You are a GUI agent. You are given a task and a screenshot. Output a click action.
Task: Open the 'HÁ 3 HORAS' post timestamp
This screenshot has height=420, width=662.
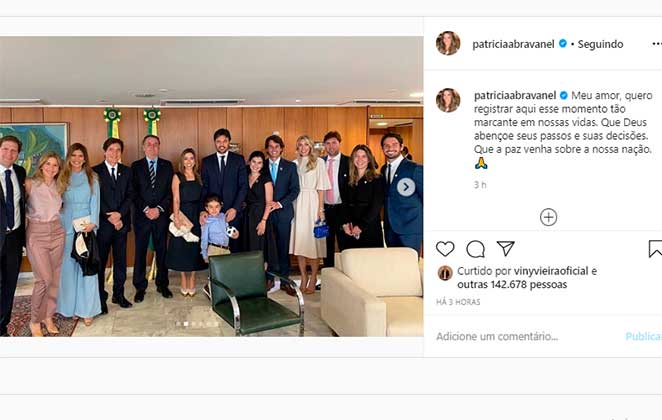(x=459, y=302)
